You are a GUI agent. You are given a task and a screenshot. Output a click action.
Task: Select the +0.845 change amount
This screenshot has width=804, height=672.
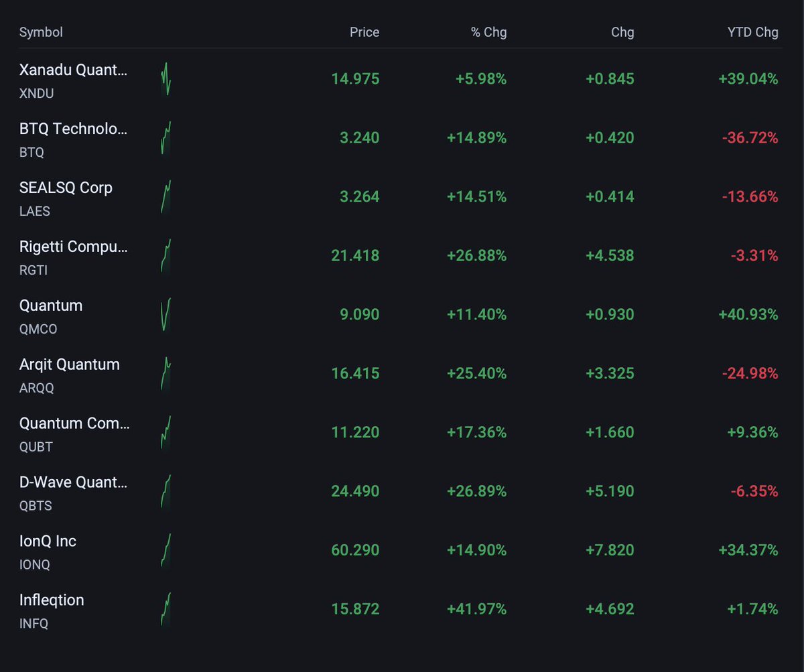click(x=610, y=79)
